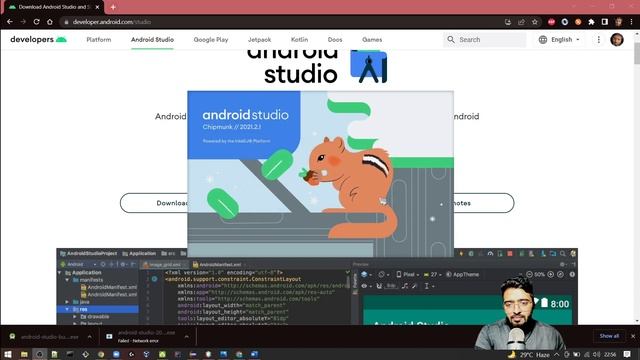
Task: Click the Android developers logo
Action: 38,40
